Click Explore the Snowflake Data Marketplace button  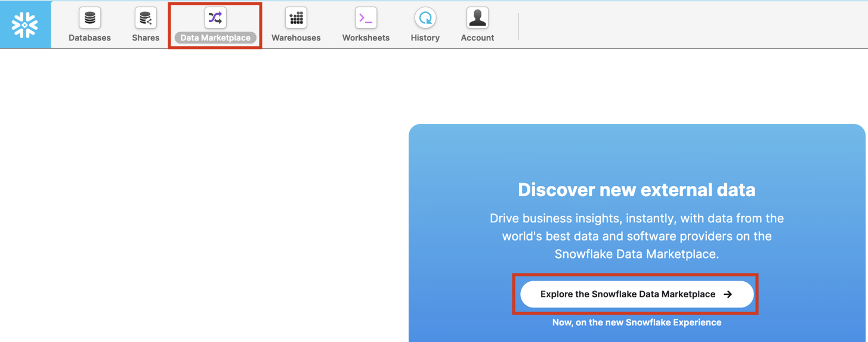pyautogui.click(x=637, y=294)
